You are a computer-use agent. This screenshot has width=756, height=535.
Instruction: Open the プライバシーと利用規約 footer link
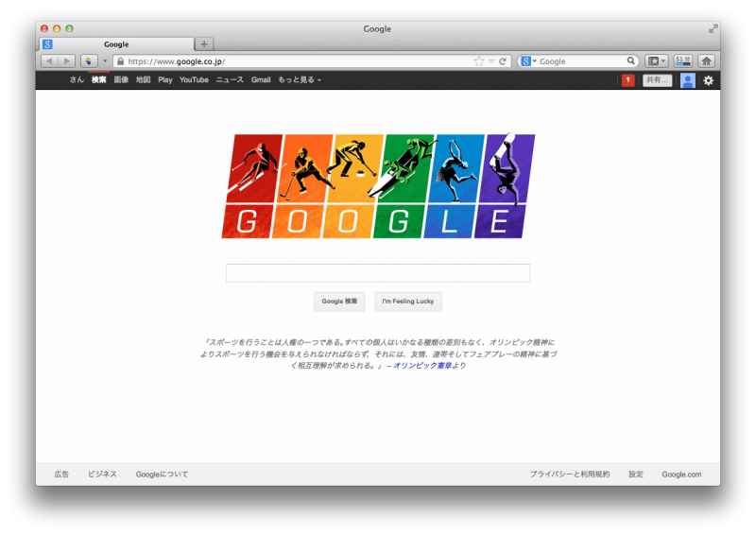point(570,475)
